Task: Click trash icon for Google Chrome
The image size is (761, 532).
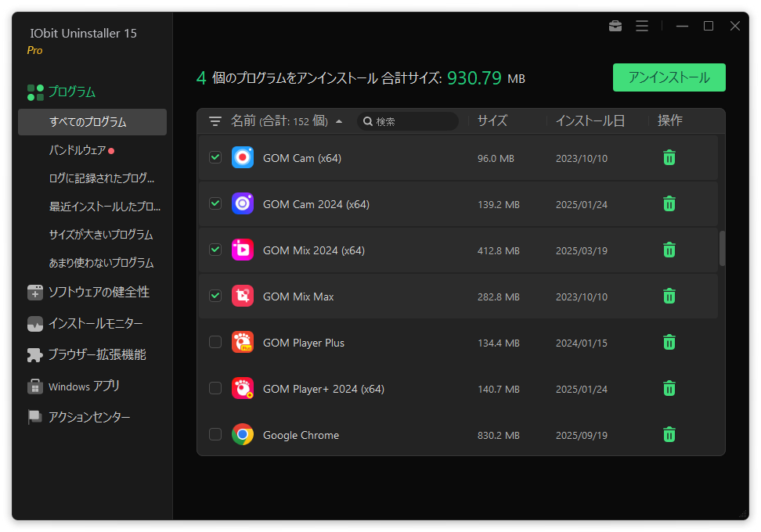Action: (669, 434)
